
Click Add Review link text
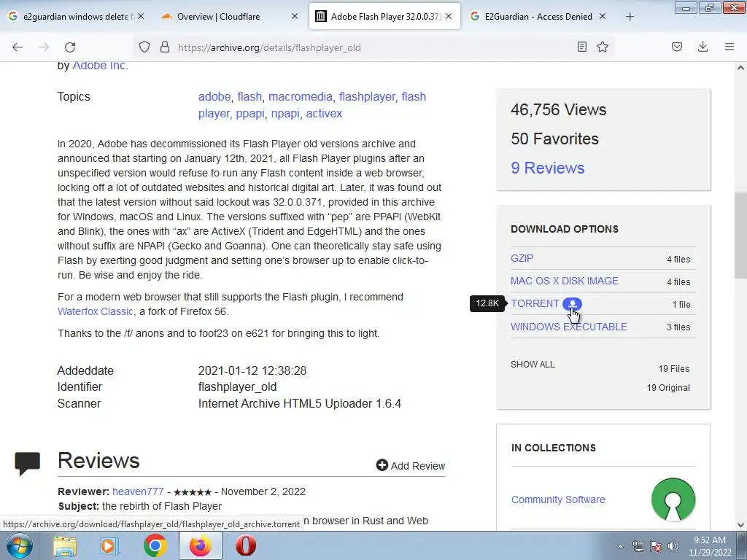[x=418, y=466]
